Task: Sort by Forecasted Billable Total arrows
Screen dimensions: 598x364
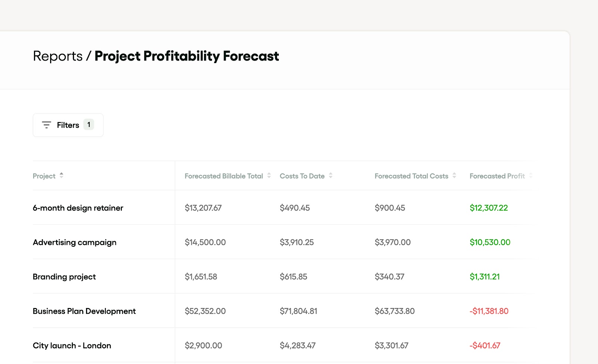Action: click(269, 175)
